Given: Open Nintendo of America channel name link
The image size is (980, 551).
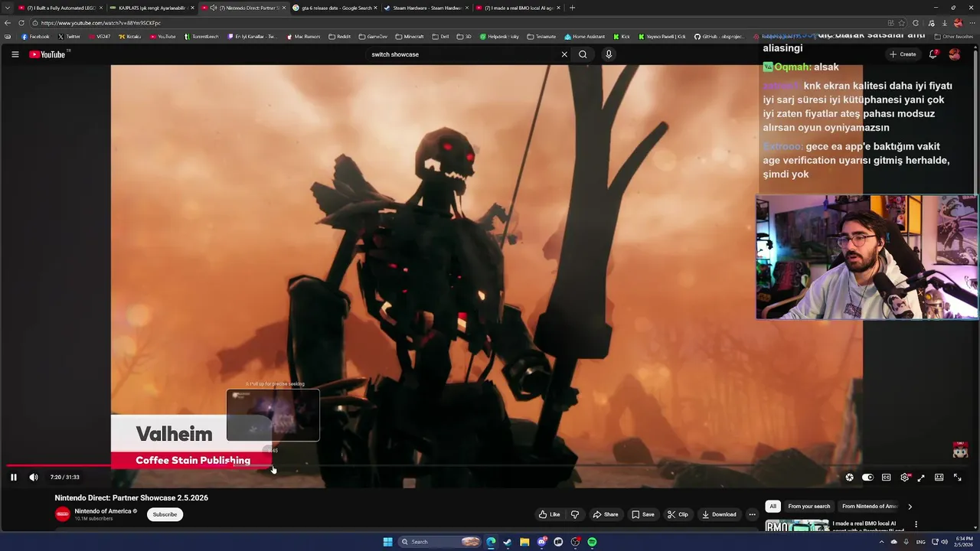Looking at the screenshot, I should 103,511.
